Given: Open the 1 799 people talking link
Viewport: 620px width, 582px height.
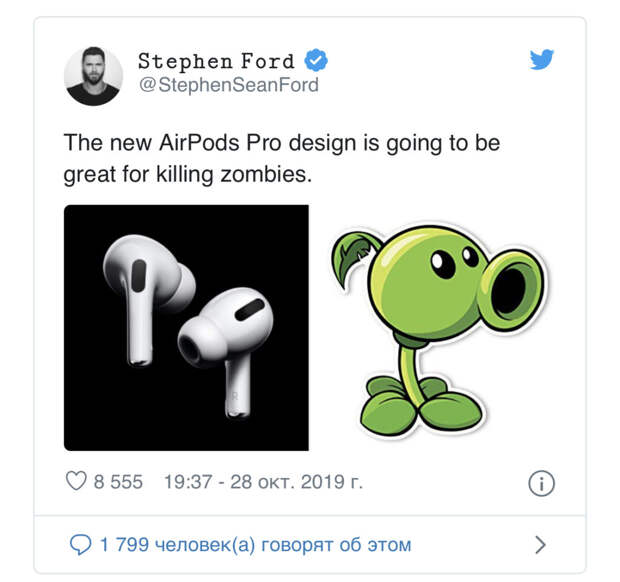Looking at the screenshot, I should tap(255, 545).
